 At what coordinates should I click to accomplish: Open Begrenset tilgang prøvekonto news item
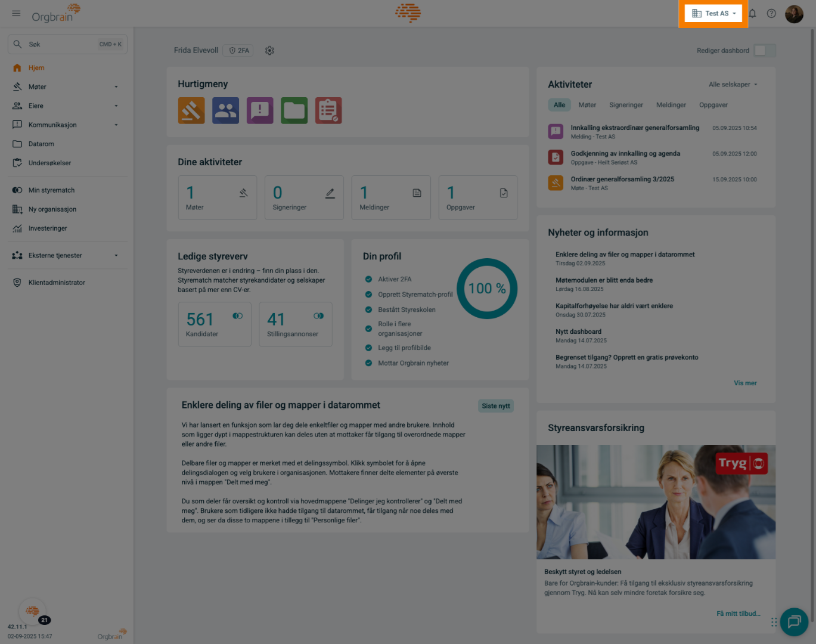pos(627,361)
